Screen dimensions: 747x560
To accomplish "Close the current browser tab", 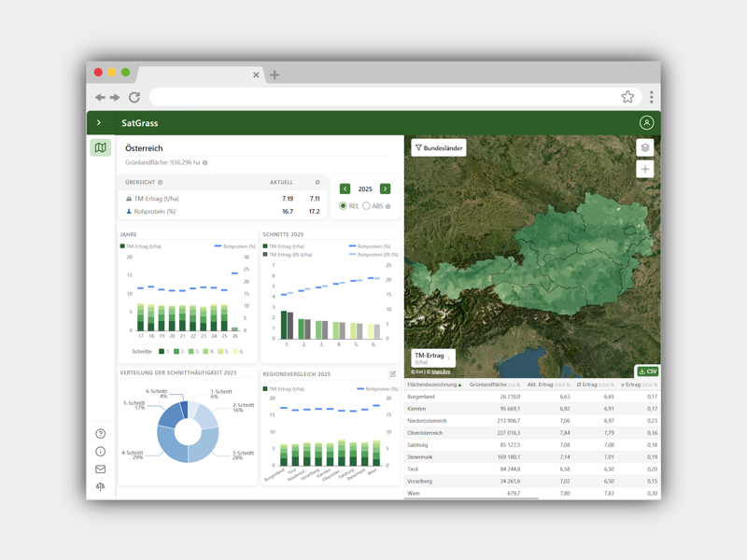I will tap(256, 75).
